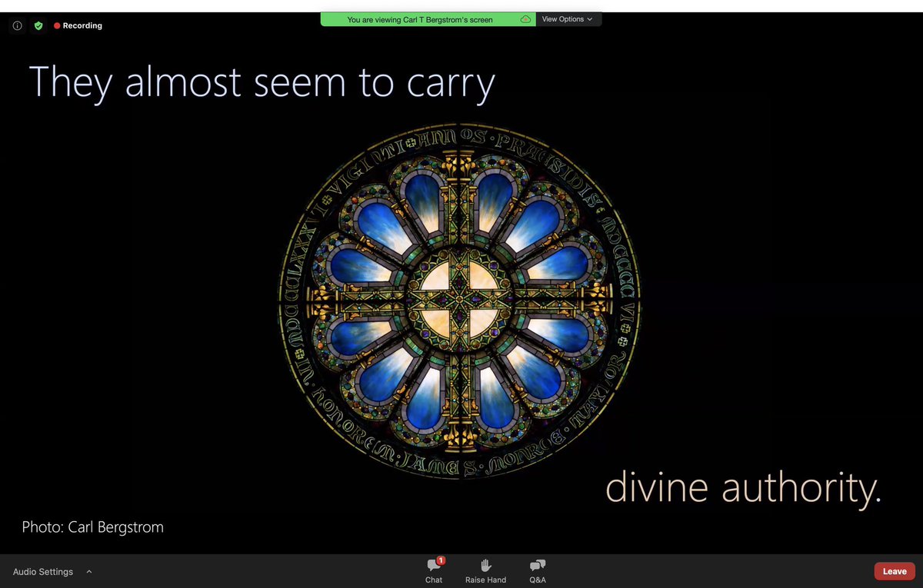Click the red Recording indicator
The width and height of the screenshot is (923, 588).
coord(78,25)
